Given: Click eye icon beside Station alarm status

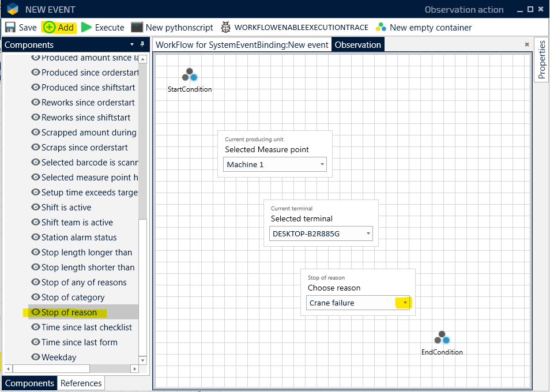Looking at the screenshot, I should tap(36, 238).
